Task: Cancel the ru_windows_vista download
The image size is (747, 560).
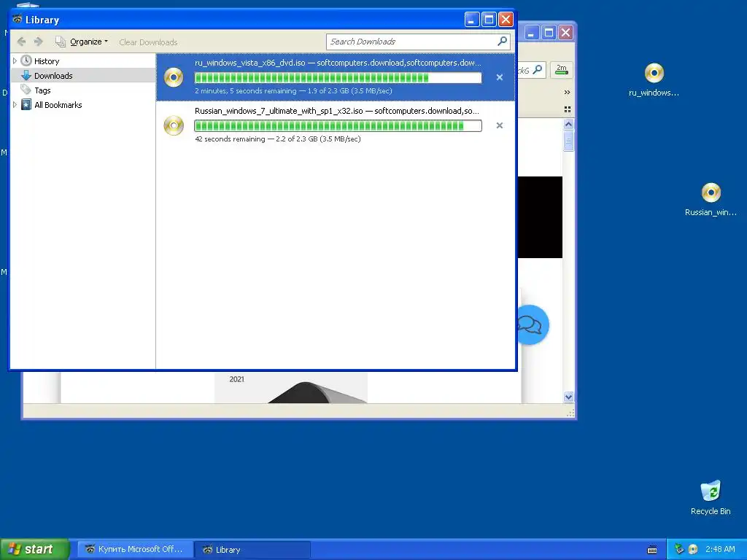Action: (499, 77)
